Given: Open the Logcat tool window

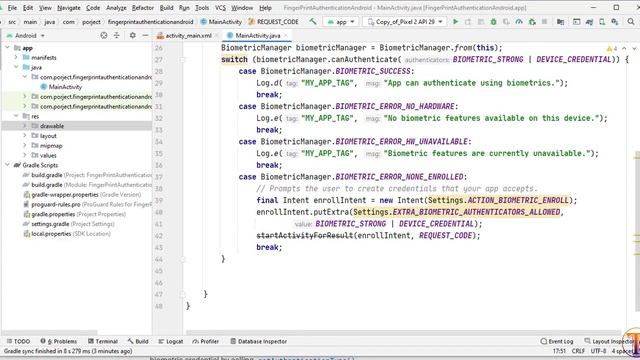Looking at the screenshot, I should tap(171, 341).
